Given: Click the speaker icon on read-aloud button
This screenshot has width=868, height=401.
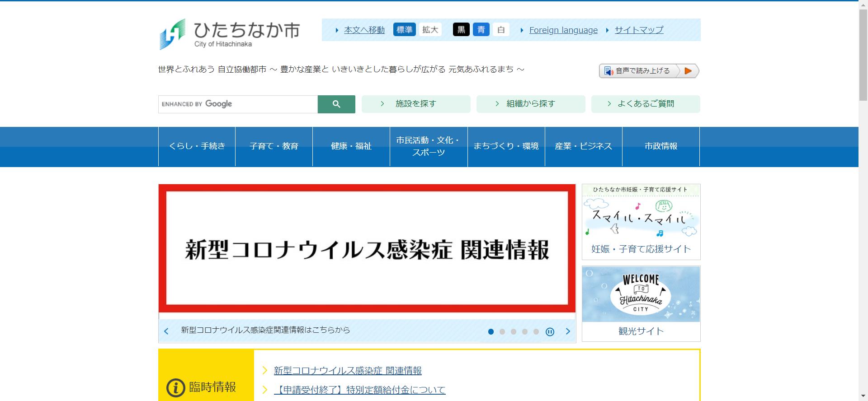Looking at the screenshot, I should pyautogui.click(x=609, y=71).
